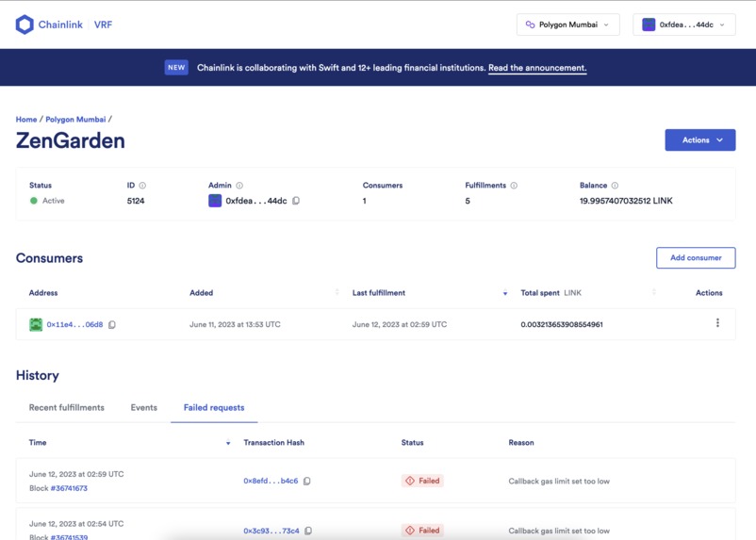Viewport: 756px width, 540px height.
Task: Click the info icon next to Admin
Action: pos(239,185)
